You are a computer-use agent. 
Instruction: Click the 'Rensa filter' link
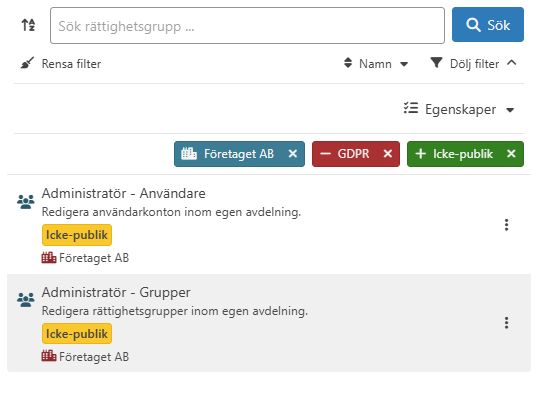tap(71, 64)
